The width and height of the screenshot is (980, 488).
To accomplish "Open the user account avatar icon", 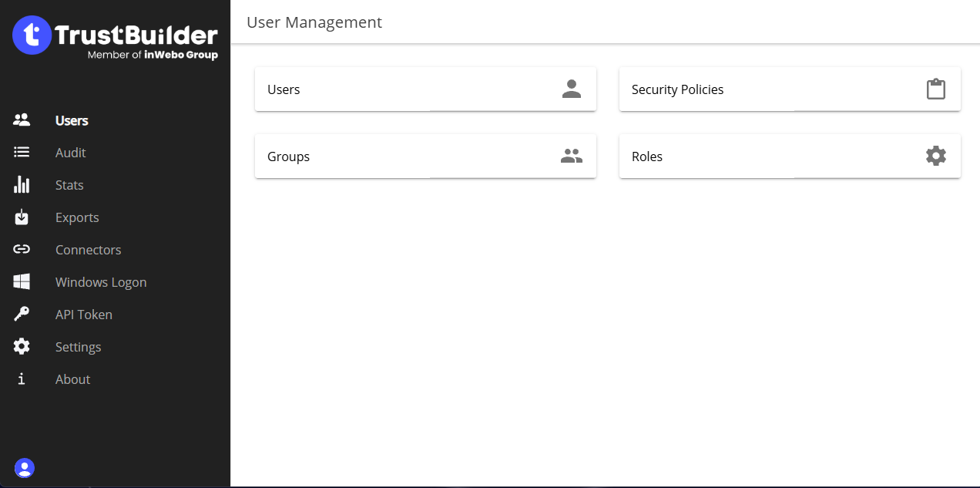I will tap(25, 468).
